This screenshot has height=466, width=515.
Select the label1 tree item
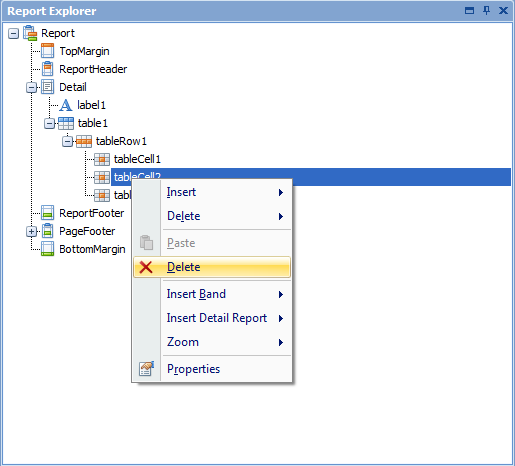tap(91, 105)
